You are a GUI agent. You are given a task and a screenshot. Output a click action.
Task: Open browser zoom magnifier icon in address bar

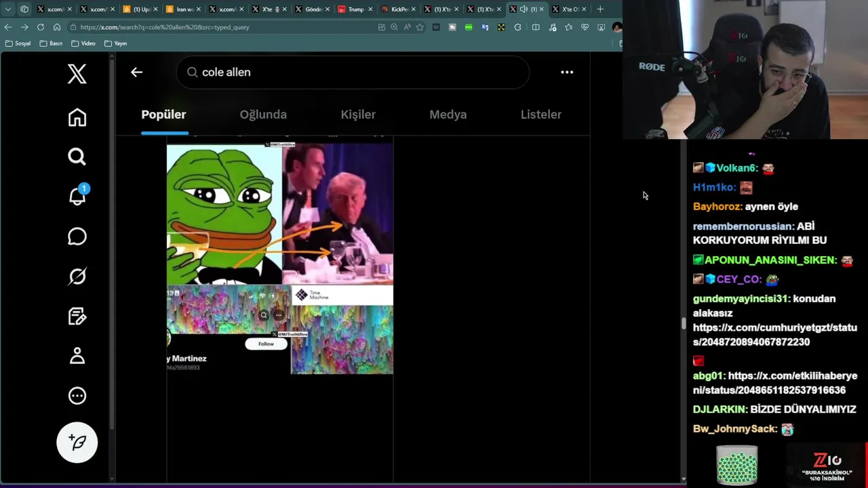(x=394, y=27)
